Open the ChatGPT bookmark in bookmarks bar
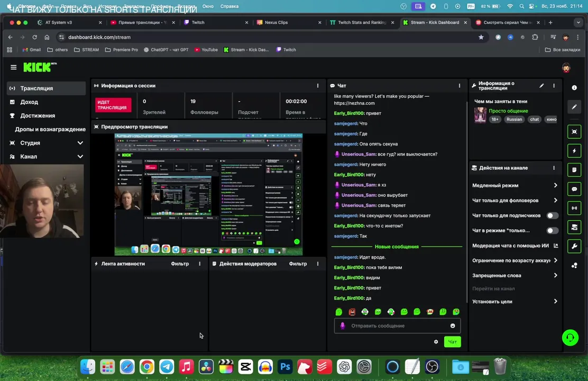Viewport: 588px width, 381px height. coord(166,50)
